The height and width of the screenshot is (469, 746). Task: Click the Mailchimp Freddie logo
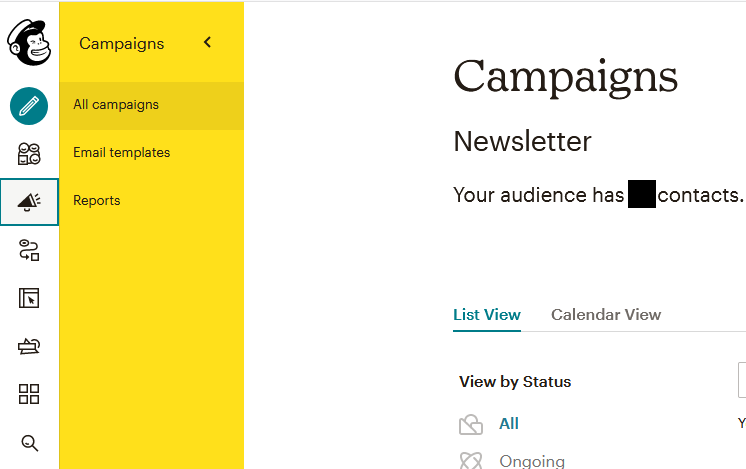[x=29, y=42]
